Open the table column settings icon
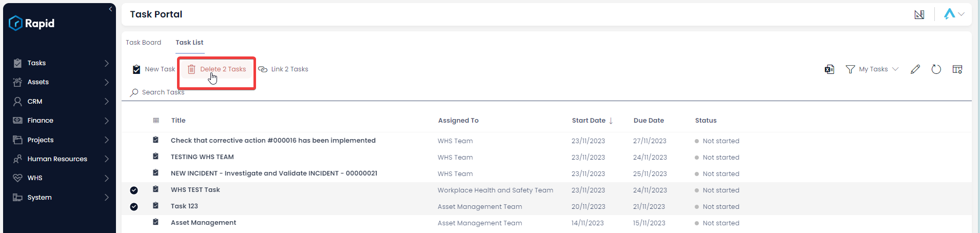 (x=957, y=69)
